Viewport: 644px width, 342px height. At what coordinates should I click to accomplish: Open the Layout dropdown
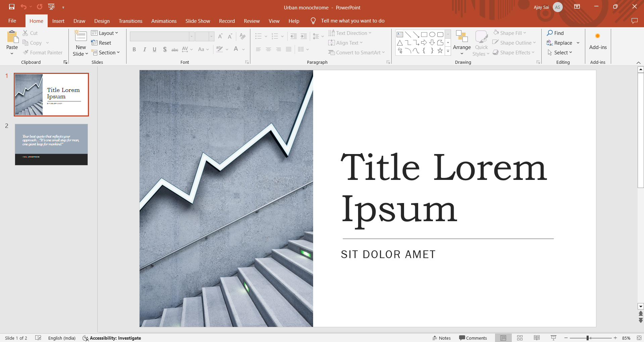105,33
